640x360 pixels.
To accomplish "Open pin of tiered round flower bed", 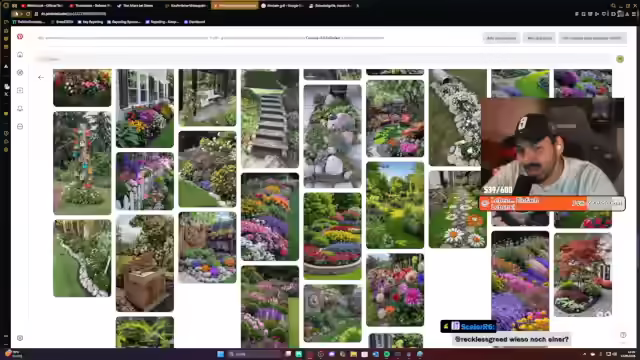I will 333,236.
